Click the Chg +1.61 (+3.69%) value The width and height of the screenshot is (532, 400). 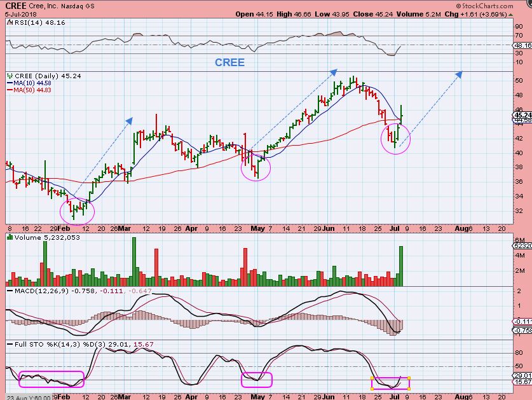point(476,14)
